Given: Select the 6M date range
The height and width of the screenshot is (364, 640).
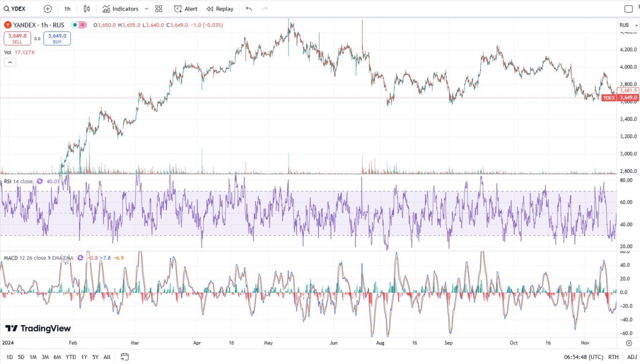Looking at the screenshot, I should pyautogui.click(x=57, y=357).
